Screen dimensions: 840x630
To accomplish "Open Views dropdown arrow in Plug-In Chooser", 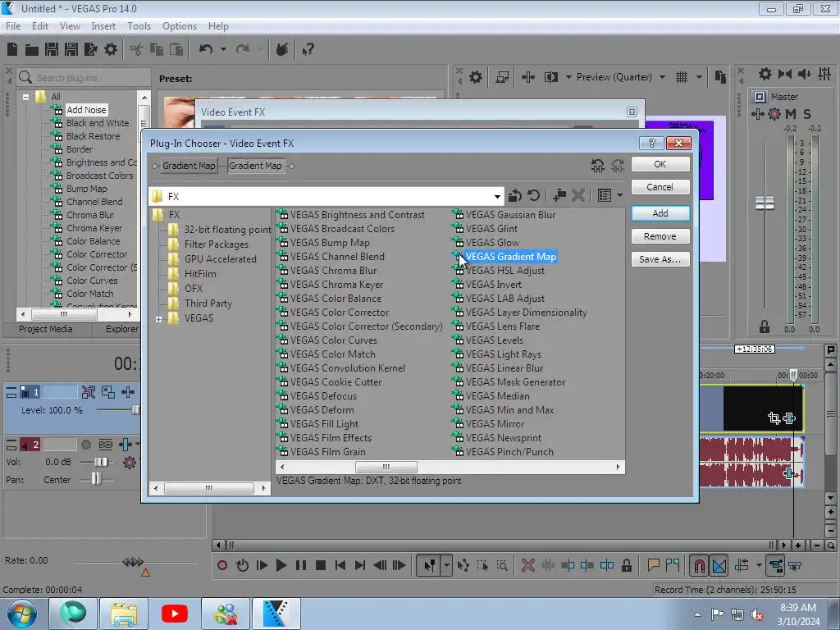I will point(620,195).
